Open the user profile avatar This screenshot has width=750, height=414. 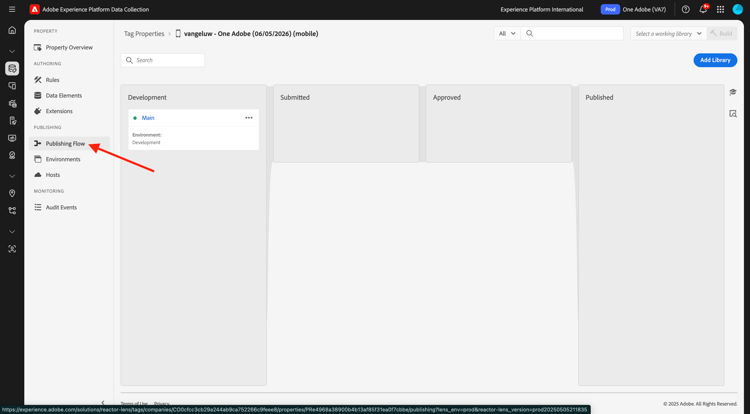pyautogui.click(x=738, y=9)
